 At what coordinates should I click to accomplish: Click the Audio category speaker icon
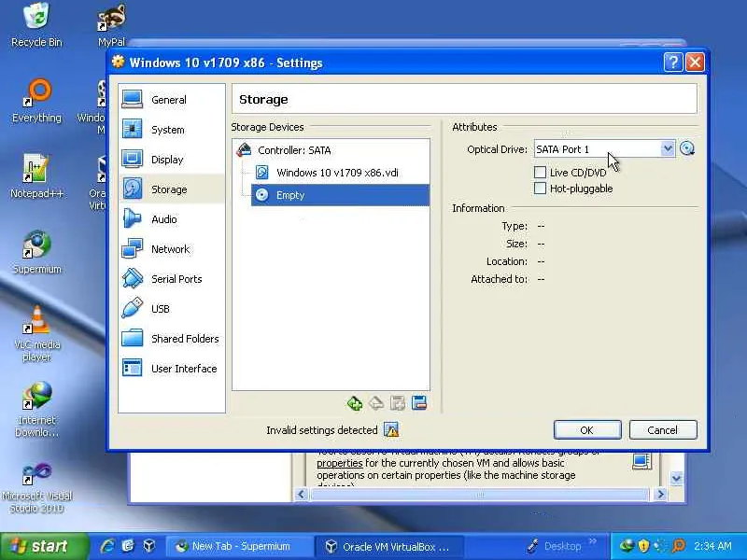132,219
